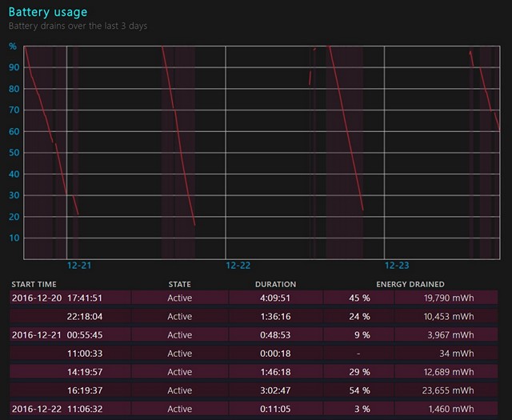The image size is (512, 420).
Task: Select the DURATION column header
Action: click(x=275, y=284)
